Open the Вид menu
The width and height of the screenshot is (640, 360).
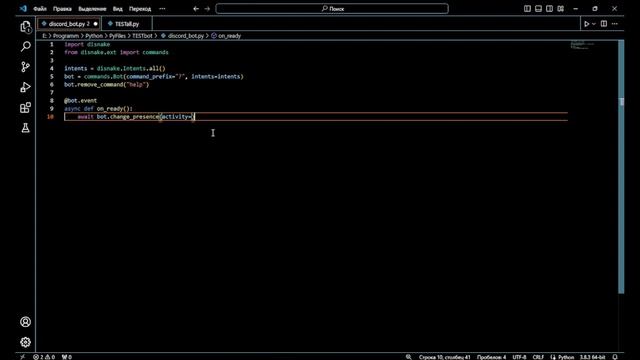click(x=118, y=9)
